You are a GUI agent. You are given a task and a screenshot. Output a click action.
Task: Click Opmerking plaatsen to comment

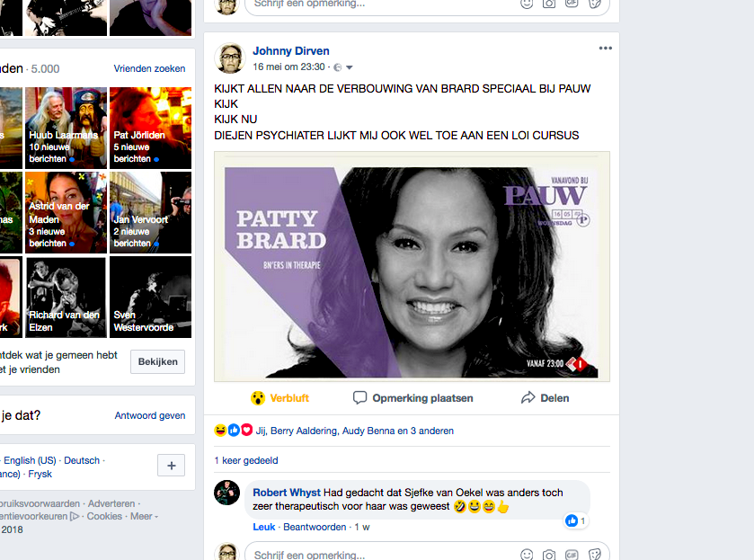point(412,397)
